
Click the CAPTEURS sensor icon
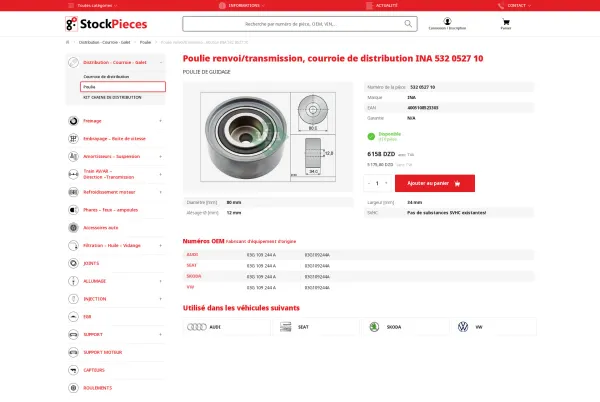(x=73, y=370)
